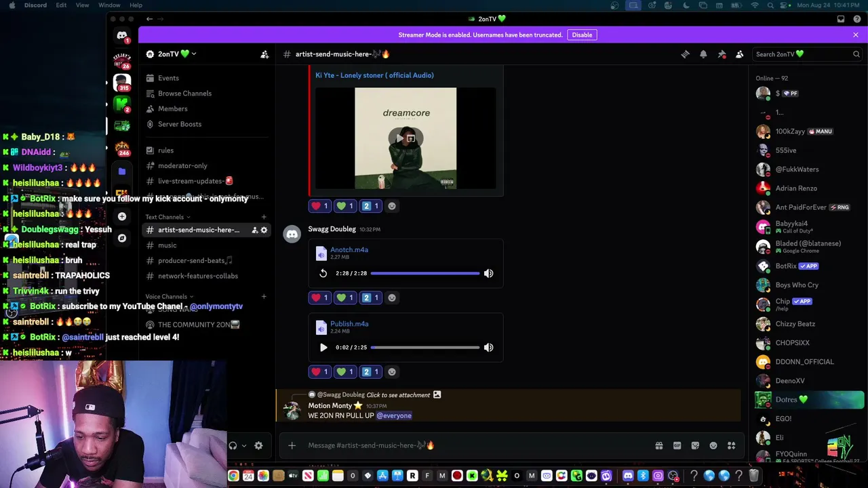
Task: Seek within Publish.m4a audio progress bar
Action: 425,347
